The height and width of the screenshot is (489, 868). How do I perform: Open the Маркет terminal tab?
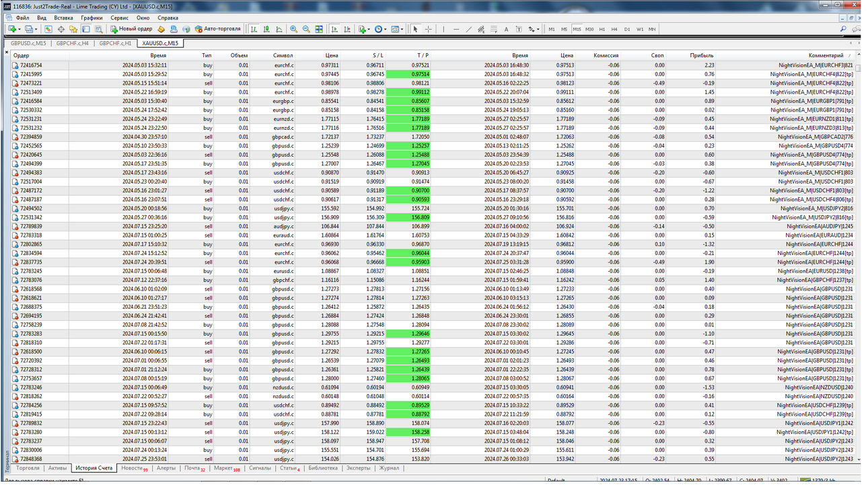227,468
